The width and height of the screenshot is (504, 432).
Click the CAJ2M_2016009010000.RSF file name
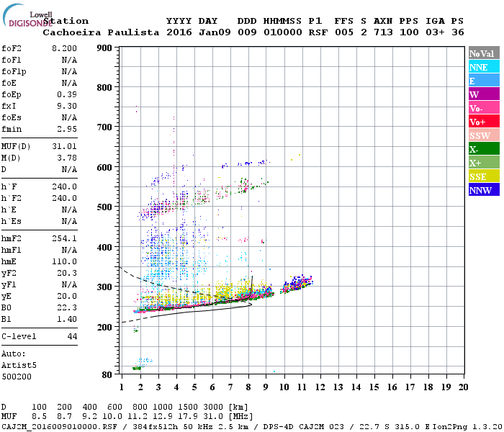(x=60, y=427)
